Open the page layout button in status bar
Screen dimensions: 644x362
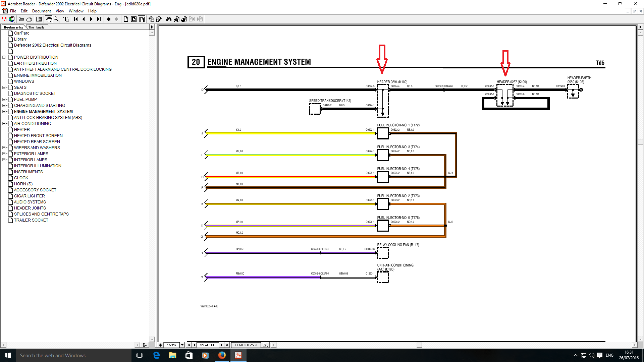265,345
